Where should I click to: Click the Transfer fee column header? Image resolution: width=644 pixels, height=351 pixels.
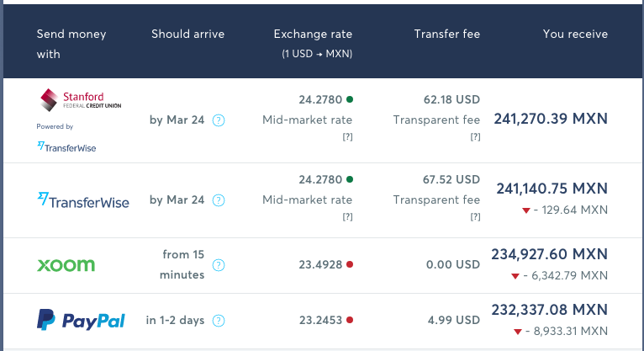[x=446, y=35]
